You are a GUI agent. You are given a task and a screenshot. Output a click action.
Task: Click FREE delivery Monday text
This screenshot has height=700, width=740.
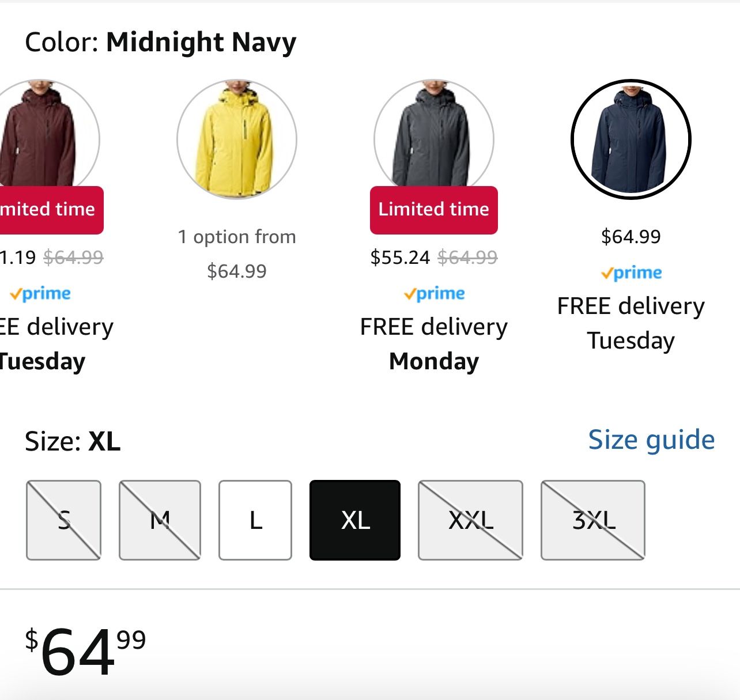(x=434, y=344)
